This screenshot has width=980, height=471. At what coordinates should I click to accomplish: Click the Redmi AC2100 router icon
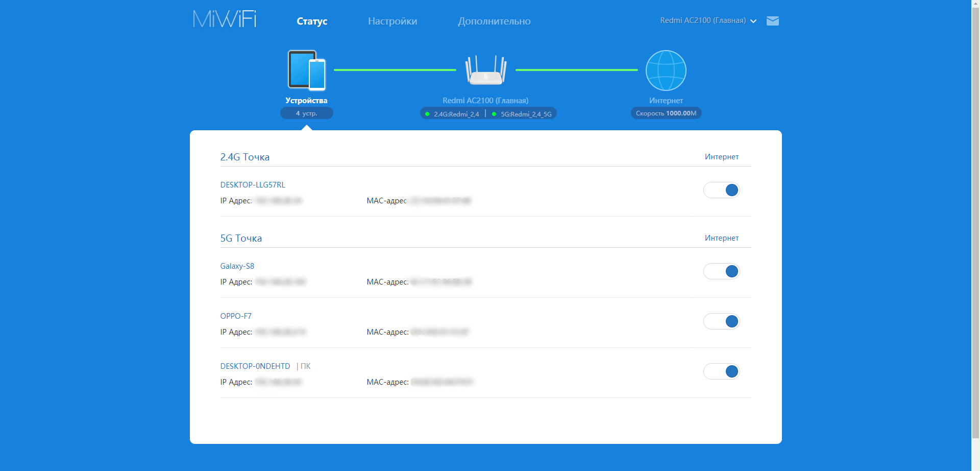point(485,70)
